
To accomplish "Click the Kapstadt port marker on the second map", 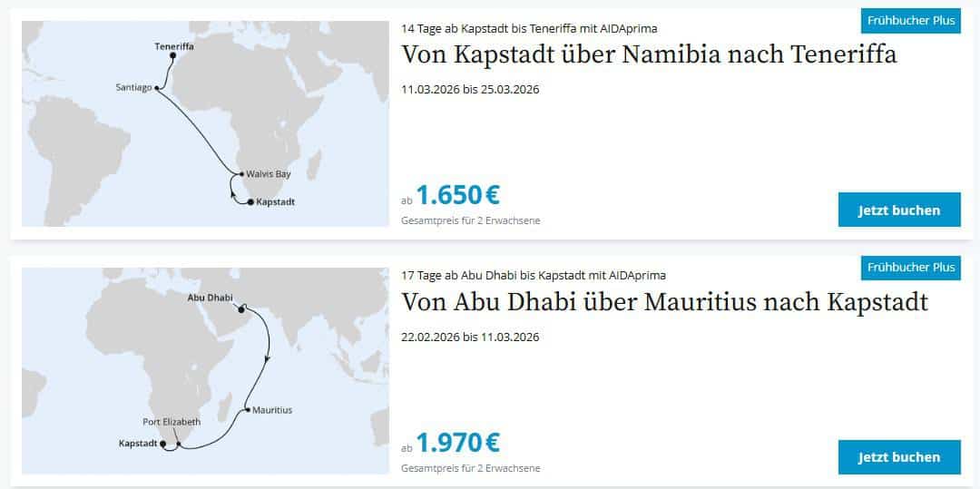I will tap(163, 445).
